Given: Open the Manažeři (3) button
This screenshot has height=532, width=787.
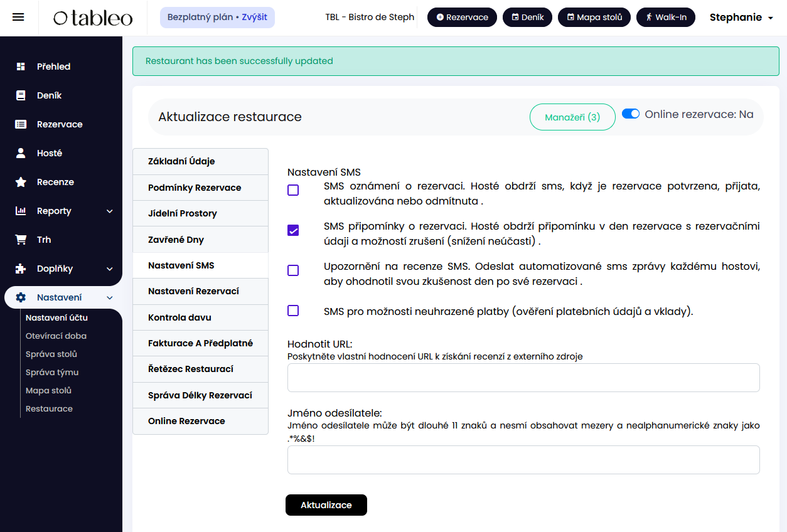Looking at the screenshot, I should click(x=572, y=117).
